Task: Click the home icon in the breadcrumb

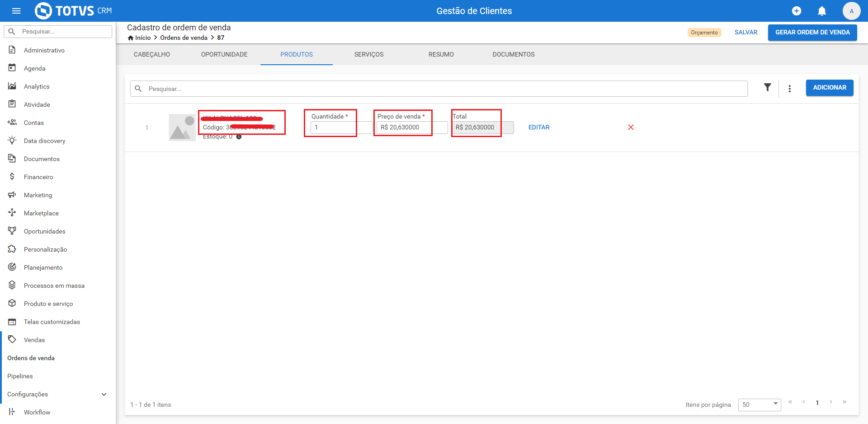Action: point(131,38)
